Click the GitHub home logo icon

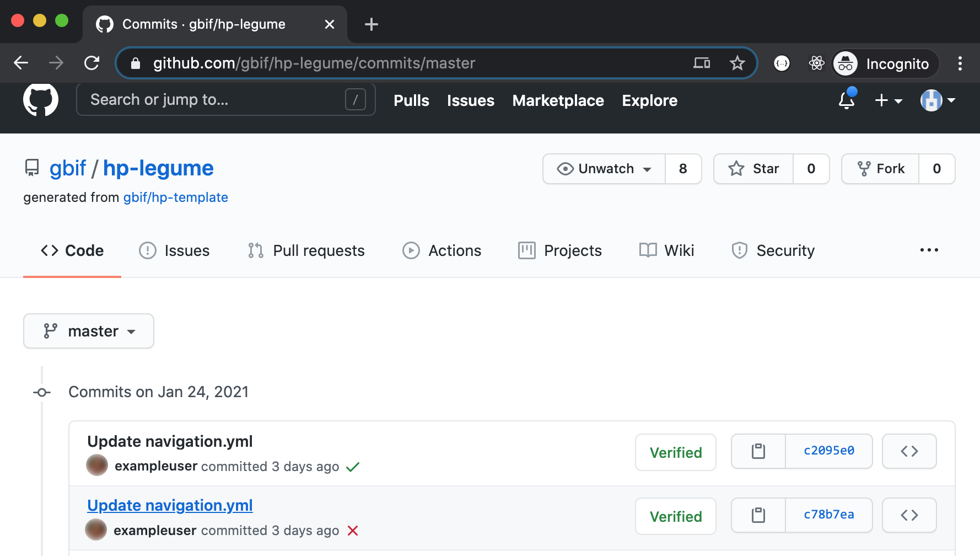tap(40, 100)
